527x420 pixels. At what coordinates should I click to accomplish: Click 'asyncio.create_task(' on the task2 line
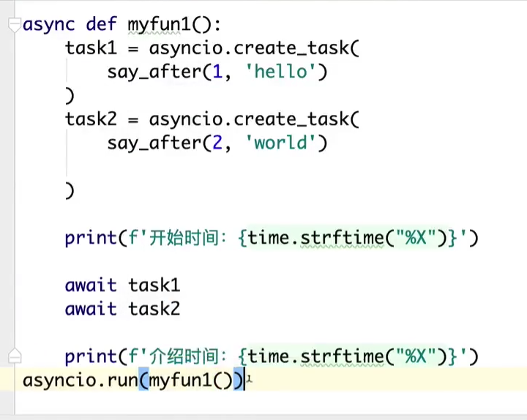[x=255, y=119]
